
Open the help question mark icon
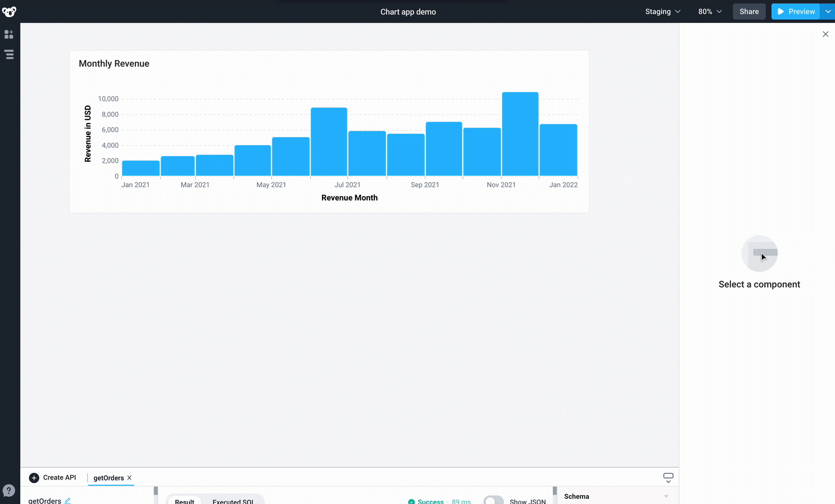tap(9, 490)
